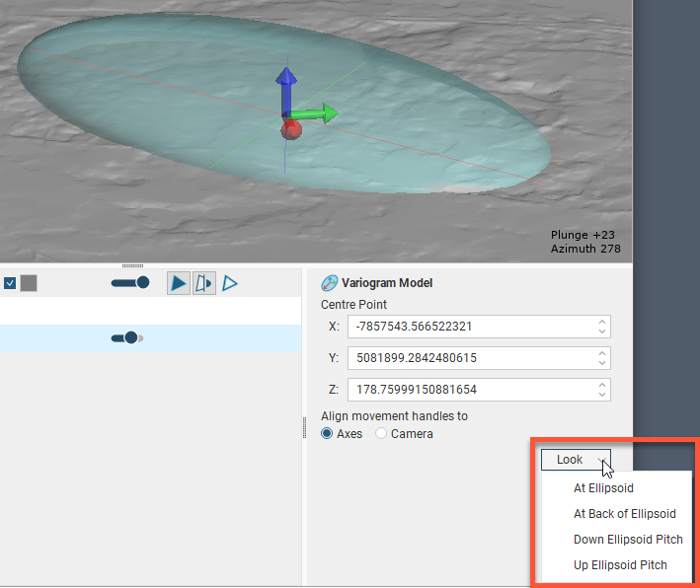Click the Azimuth 278 readout
This screenshot has height=588, width=700.
point(585,249)
